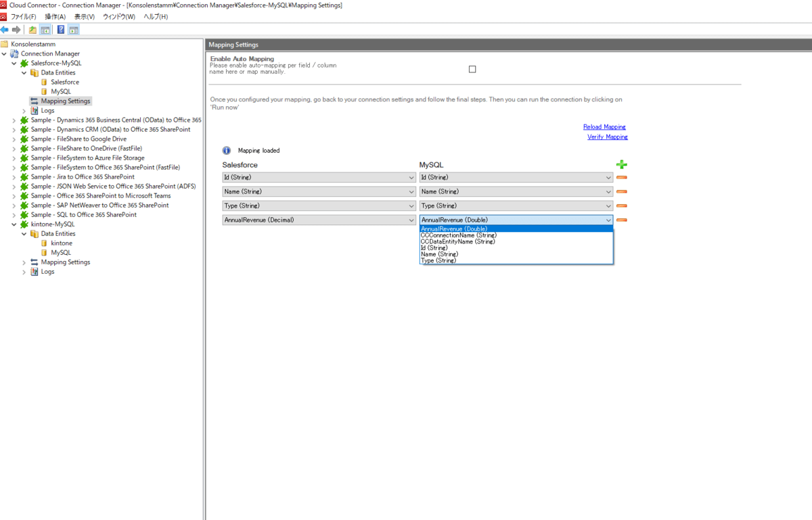Select Sample - Dynamics CRM (OData) connection
The height and width of the screenshot is (520, 812).
[110, 129]
